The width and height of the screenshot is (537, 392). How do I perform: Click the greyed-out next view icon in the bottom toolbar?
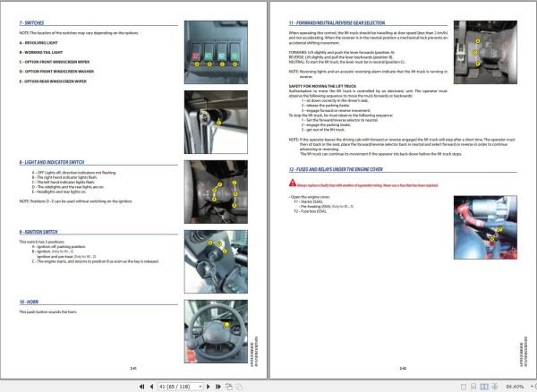click(239, 387)
